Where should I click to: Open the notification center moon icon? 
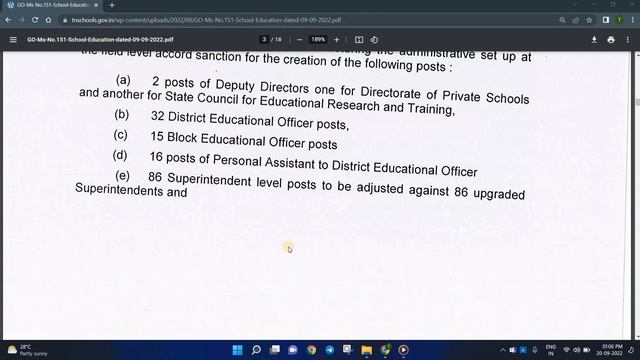631,350
